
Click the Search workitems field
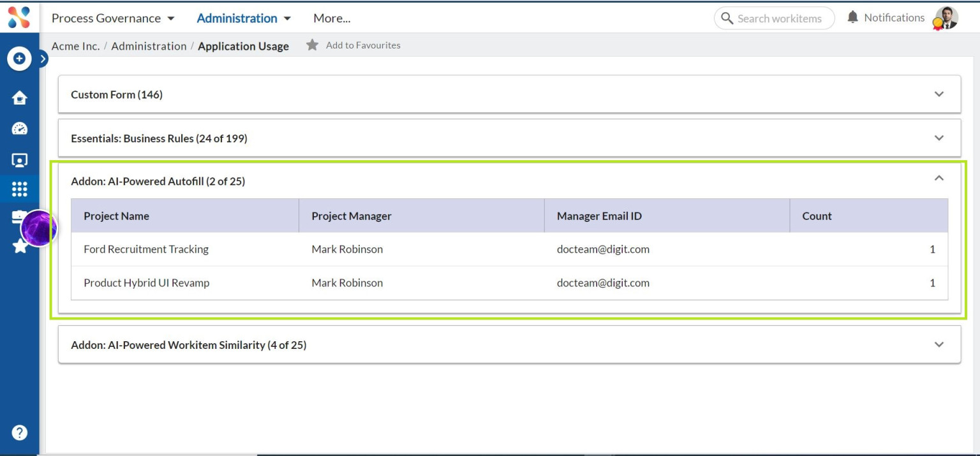click(774, 18)
